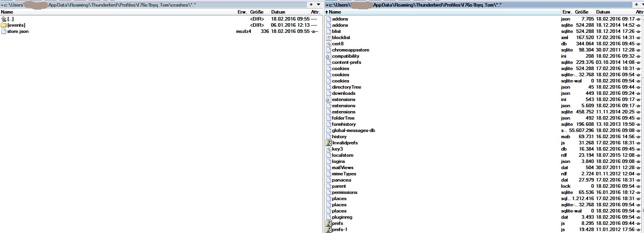Click the size value 55.607.296

(x=581, y=130)
